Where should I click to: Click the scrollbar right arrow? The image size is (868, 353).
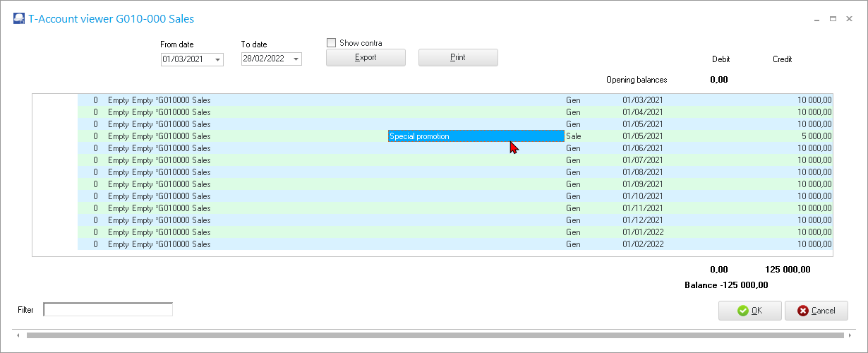850,335
